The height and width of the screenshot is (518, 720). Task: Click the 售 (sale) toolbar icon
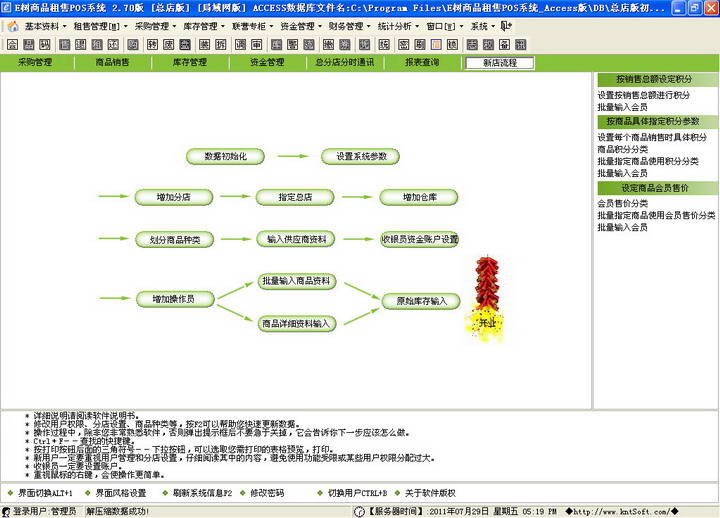[x=64, y=45]
